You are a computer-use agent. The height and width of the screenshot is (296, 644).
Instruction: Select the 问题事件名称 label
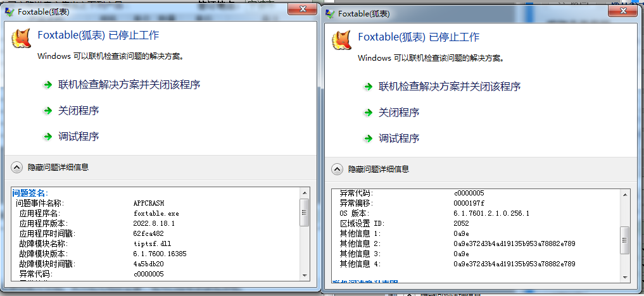tap(40, 204)
